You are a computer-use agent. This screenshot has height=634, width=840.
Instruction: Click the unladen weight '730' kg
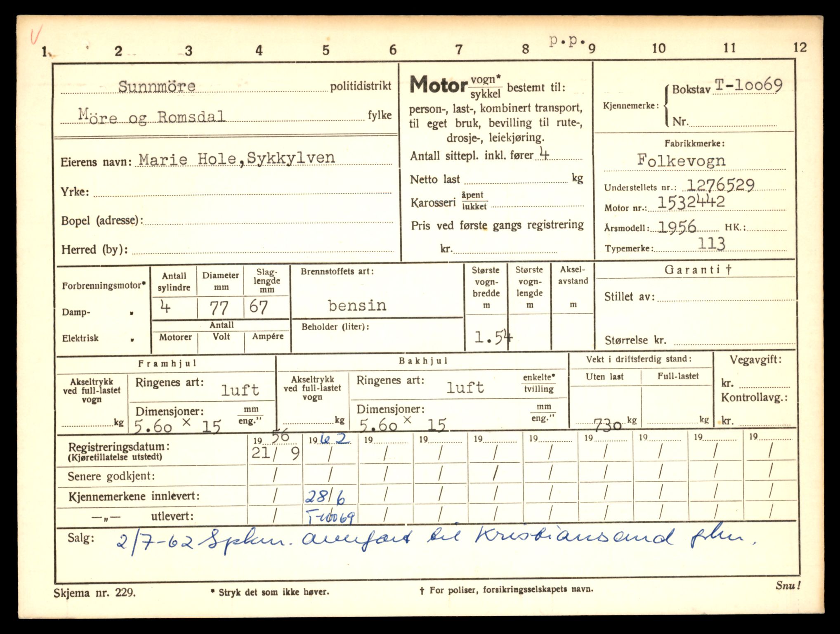click(607, 424)
